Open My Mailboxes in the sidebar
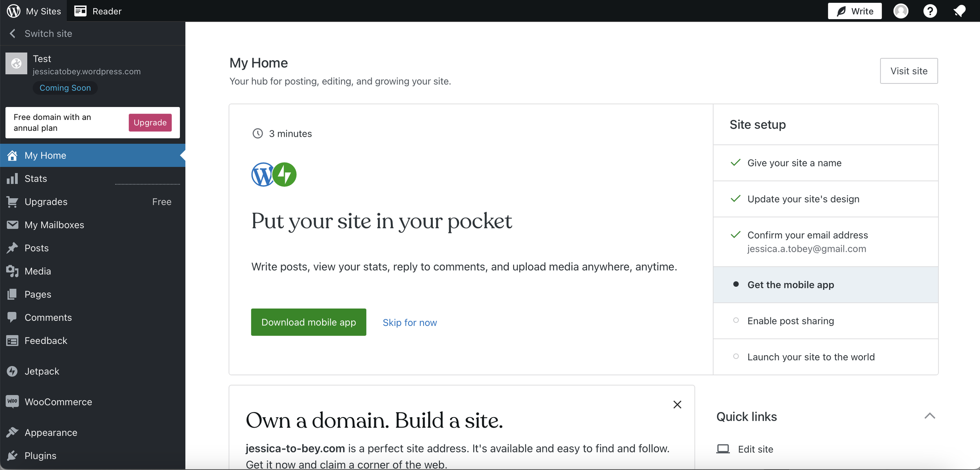The image size is (980, 470). point(93,225)
